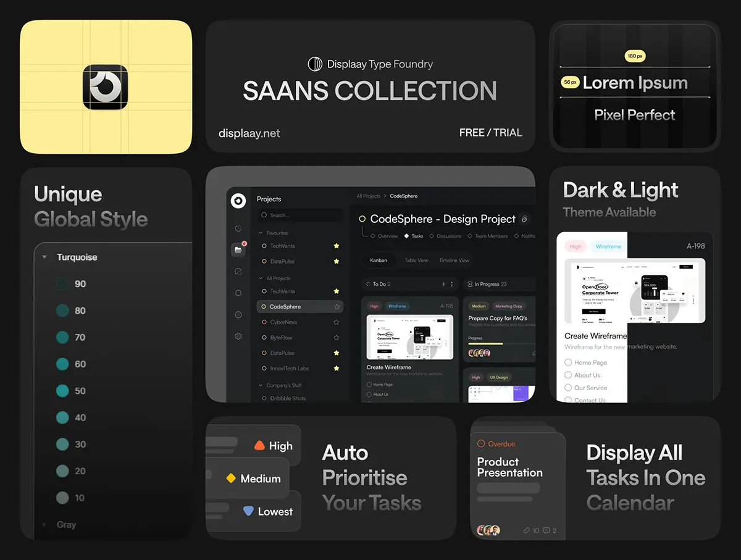741x560 pixels.
Task: Expand the Gray color group
Action: (44, 525)
